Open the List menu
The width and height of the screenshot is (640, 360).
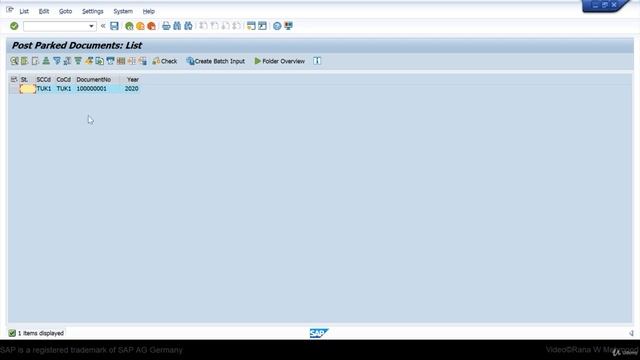[24, 11]
